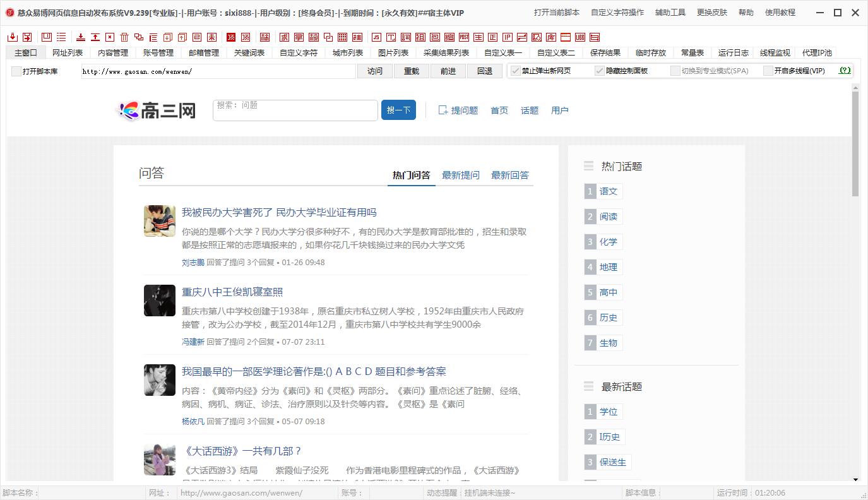Viewport: 868px width, 500px height.
Task: Switch to the 账号管理 tab
Action: pos(158,53)
